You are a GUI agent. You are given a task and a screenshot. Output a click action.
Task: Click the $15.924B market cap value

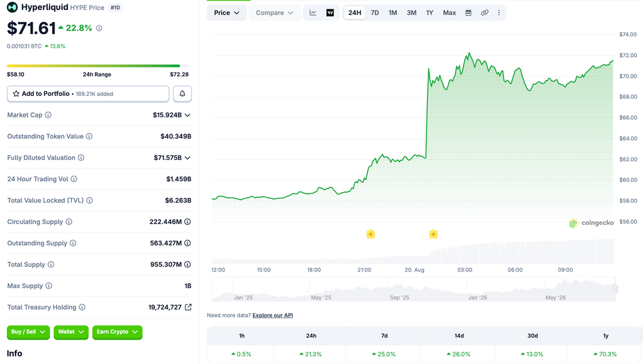pos(167,115)
